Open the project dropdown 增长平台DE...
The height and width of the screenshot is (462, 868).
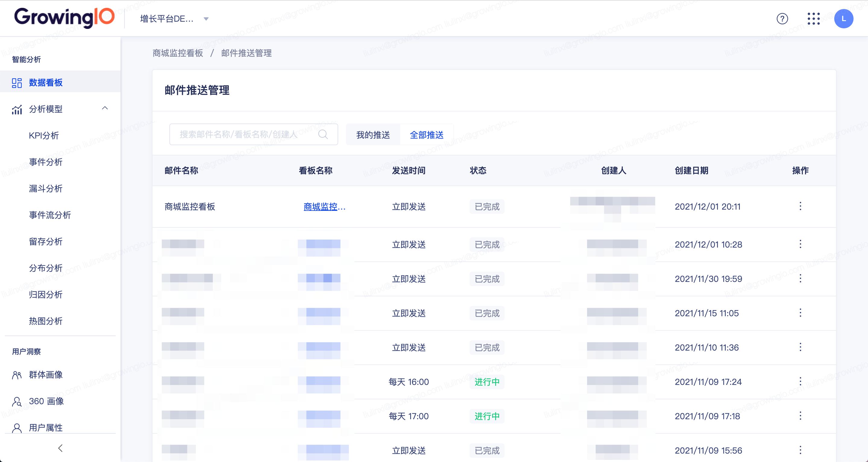(x=174, y=19)
